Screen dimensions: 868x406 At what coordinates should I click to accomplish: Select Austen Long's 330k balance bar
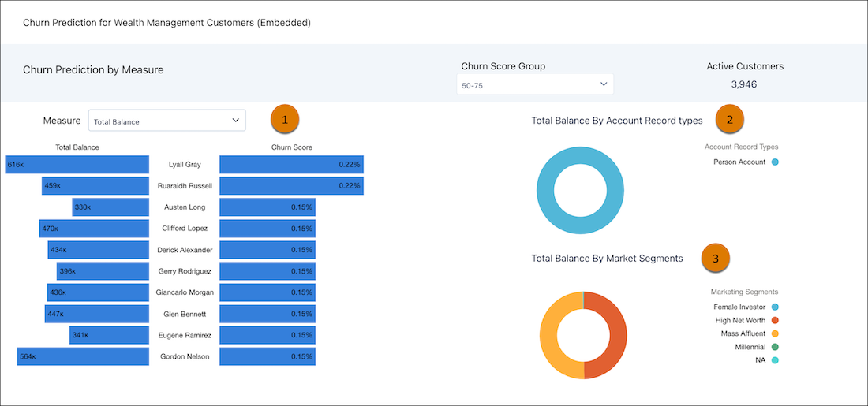[x=110, y=207]
